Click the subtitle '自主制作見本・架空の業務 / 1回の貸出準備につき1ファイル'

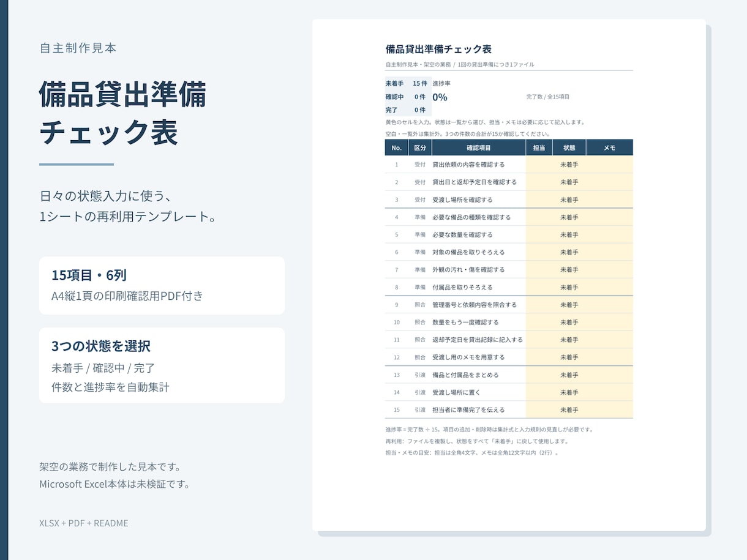[460, 64]
